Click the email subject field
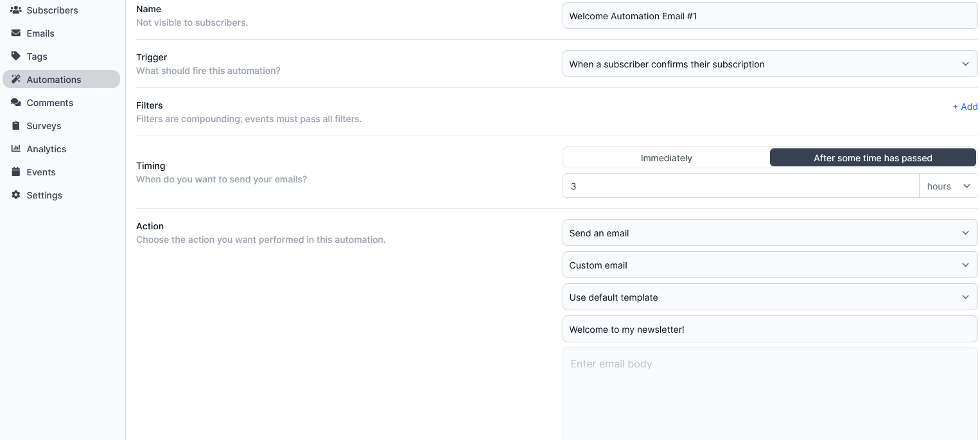Image resolution: width=980 pixels, height=440 pixels. (x=769, y=330)
